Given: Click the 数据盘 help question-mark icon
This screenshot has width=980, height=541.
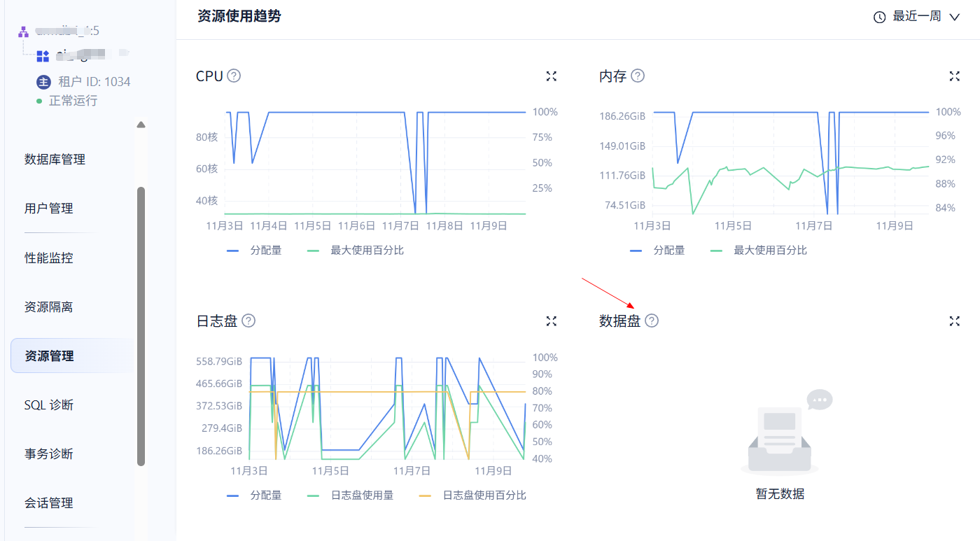Looking at the screenshot, I should 652,321.
